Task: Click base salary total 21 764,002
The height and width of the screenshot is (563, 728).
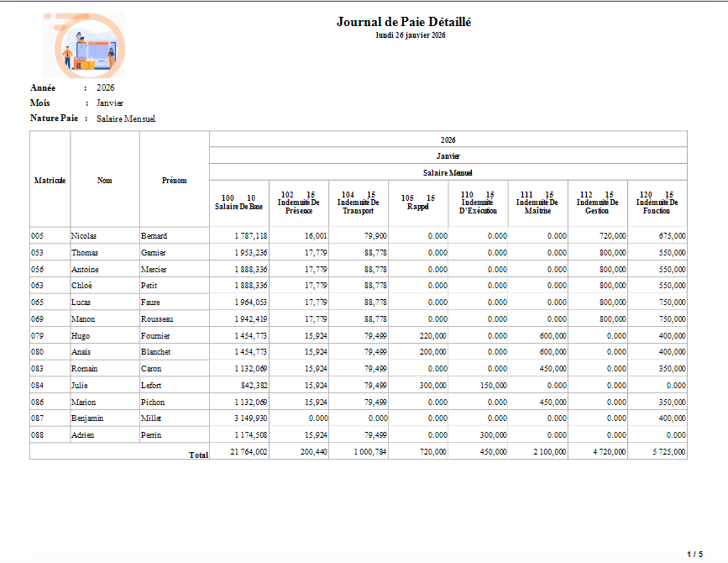Action: click(x=249, y=451)
